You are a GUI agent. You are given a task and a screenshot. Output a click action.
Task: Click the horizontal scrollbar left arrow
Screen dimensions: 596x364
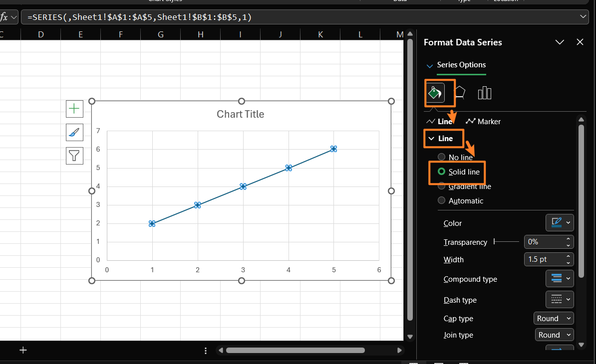point(221,351)
